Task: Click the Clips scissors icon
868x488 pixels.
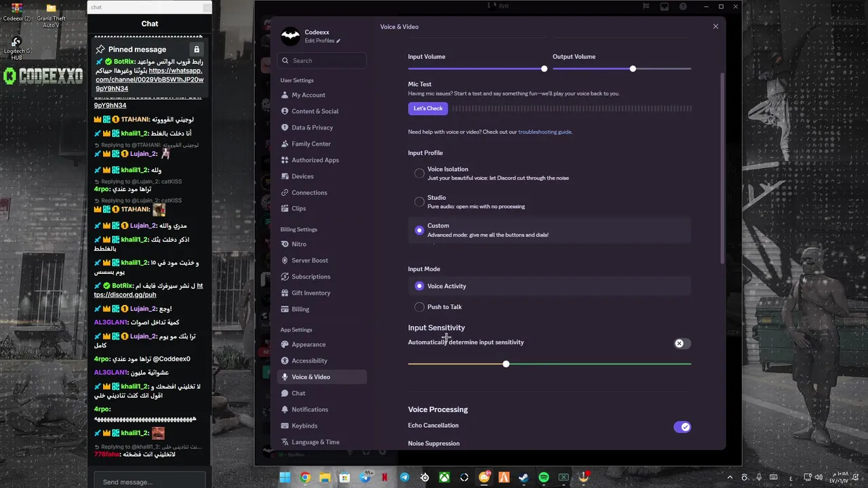Action: pos(285,209)
